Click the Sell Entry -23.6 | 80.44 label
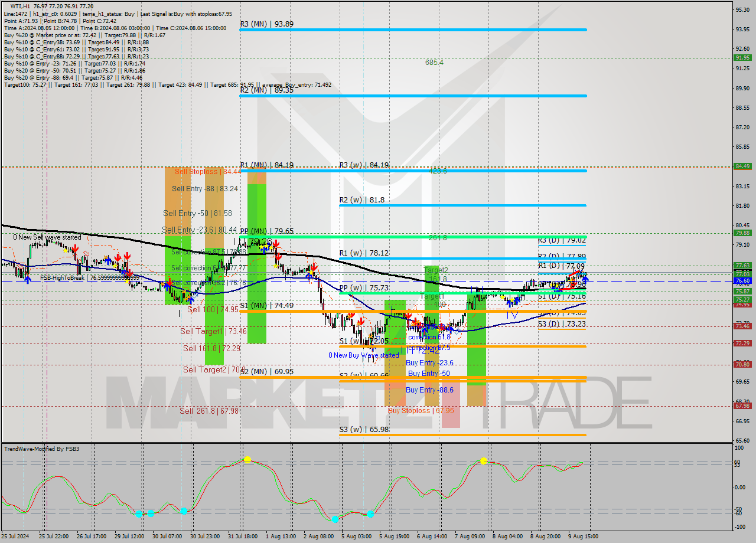 click(x=200, y=230)
